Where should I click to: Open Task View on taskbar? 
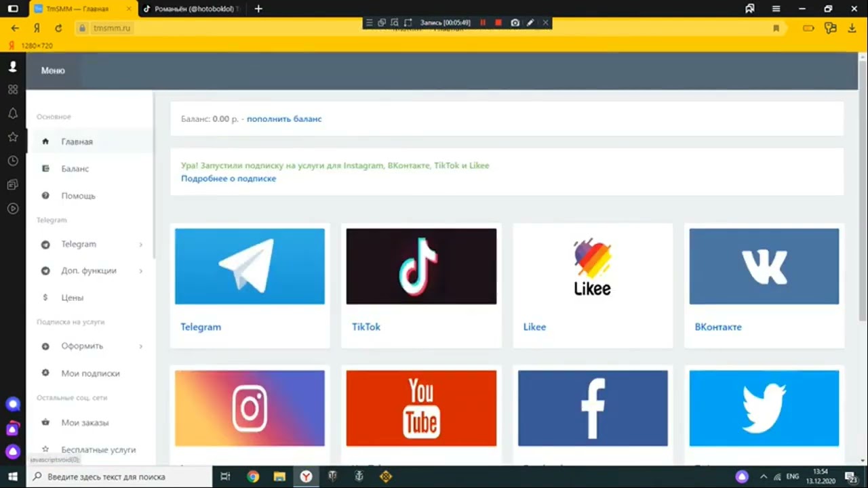tap(226, 476)
